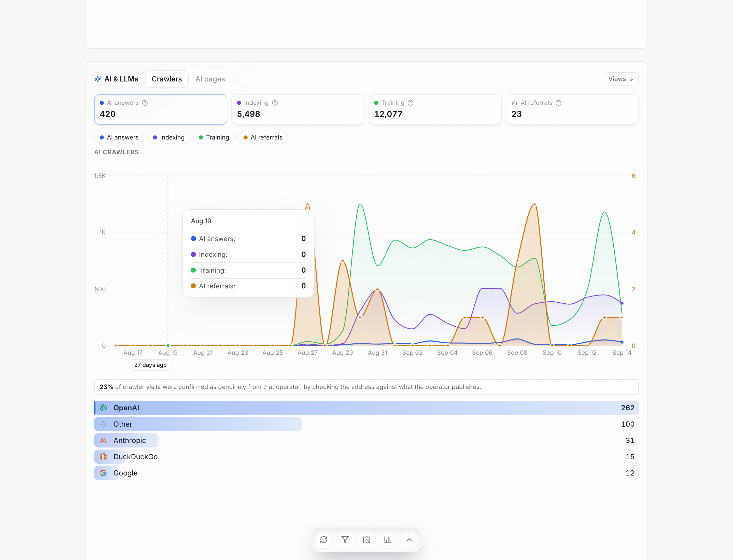Image resolution: width=733 pixels, height=560 pixels.
Task: Select the Training 12,077 metric card
Action: (435, 109)
